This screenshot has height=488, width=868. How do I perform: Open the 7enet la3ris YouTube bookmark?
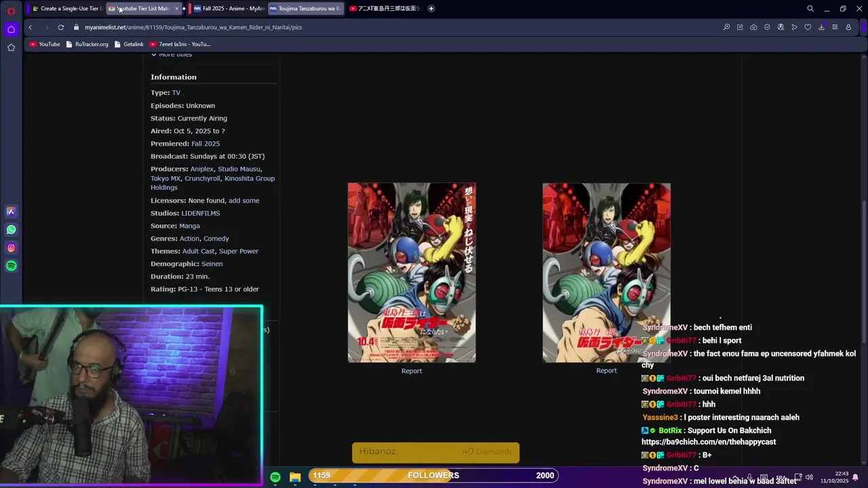tap(180, 44)
